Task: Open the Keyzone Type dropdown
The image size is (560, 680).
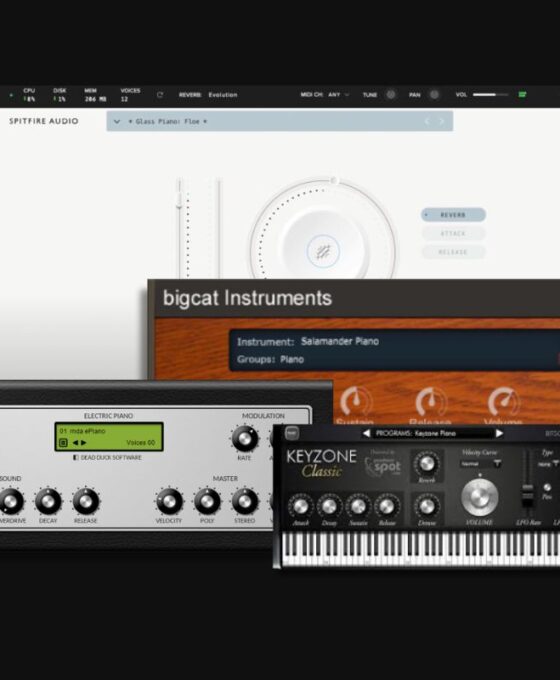Action: click(x=548, y=464)
